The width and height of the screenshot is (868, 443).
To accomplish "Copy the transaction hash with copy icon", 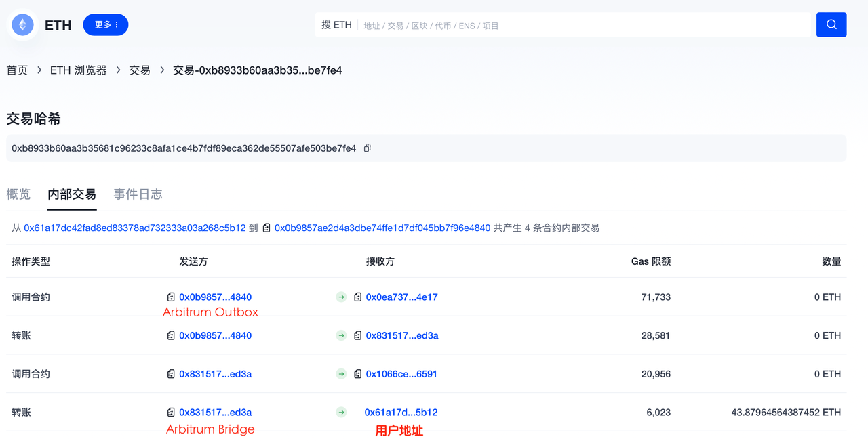I will tap(367, 148).
